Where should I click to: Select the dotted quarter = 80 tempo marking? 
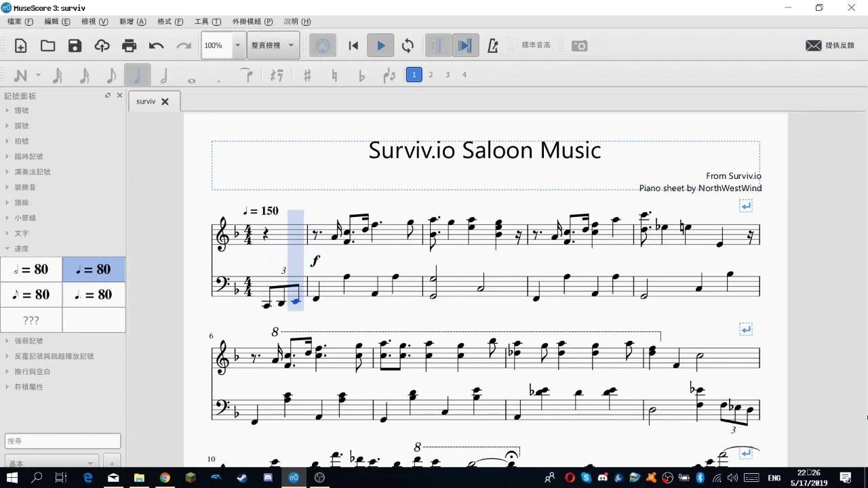[x=94, y=295]
